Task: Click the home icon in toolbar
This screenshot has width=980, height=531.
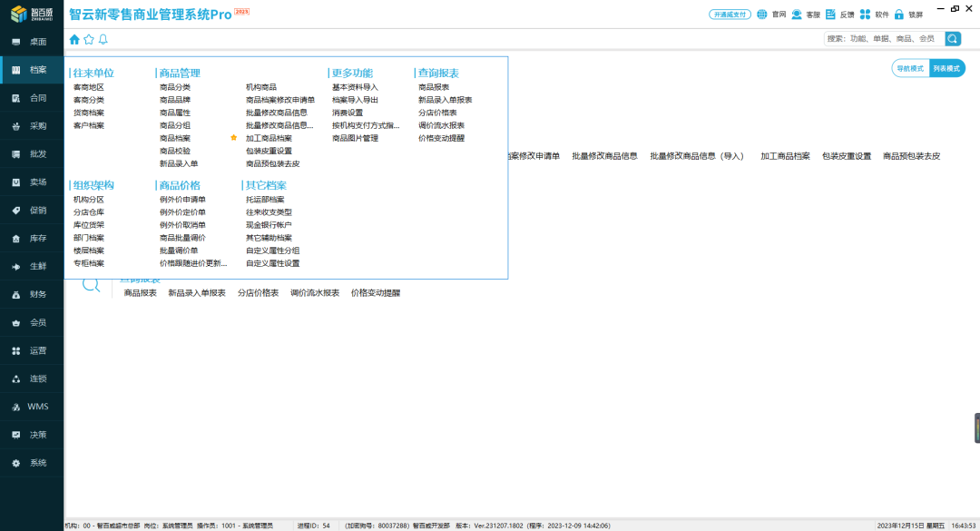Action: click(74, 39)
